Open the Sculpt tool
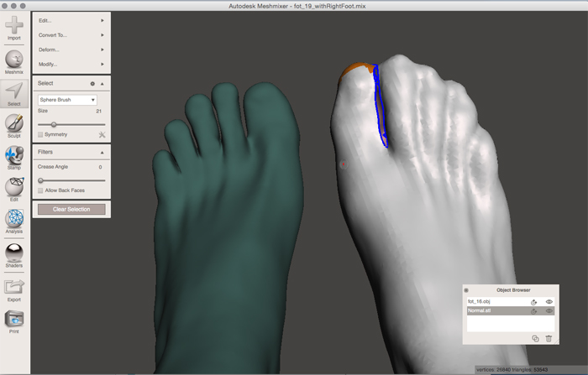The image size is (588, 375). 14,122
